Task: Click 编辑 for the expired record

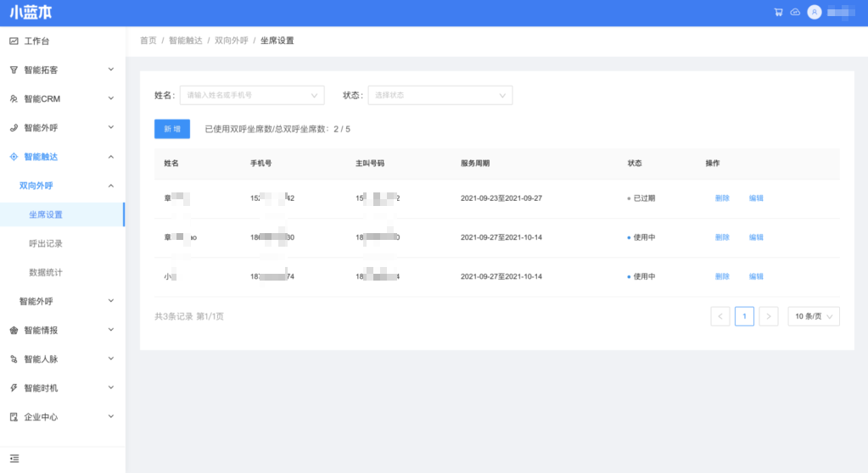Action: coord(756,198)
